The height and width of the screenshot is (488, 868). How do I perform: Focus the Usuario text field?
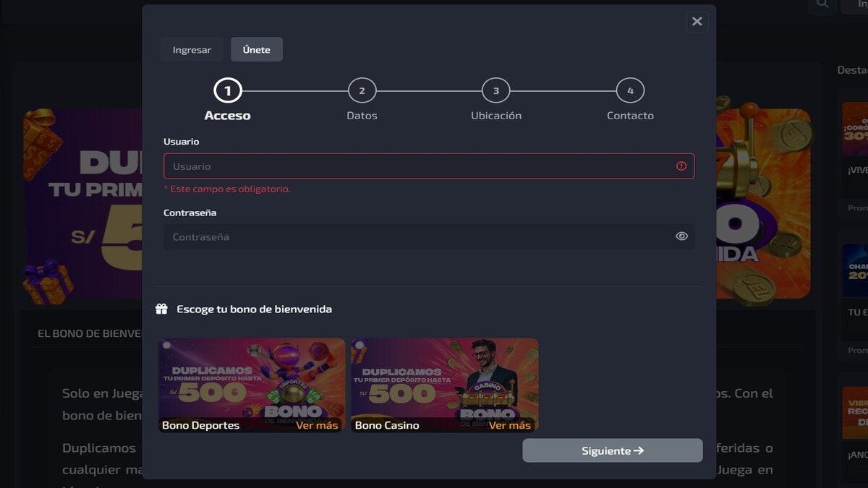[x=420, y=166]
